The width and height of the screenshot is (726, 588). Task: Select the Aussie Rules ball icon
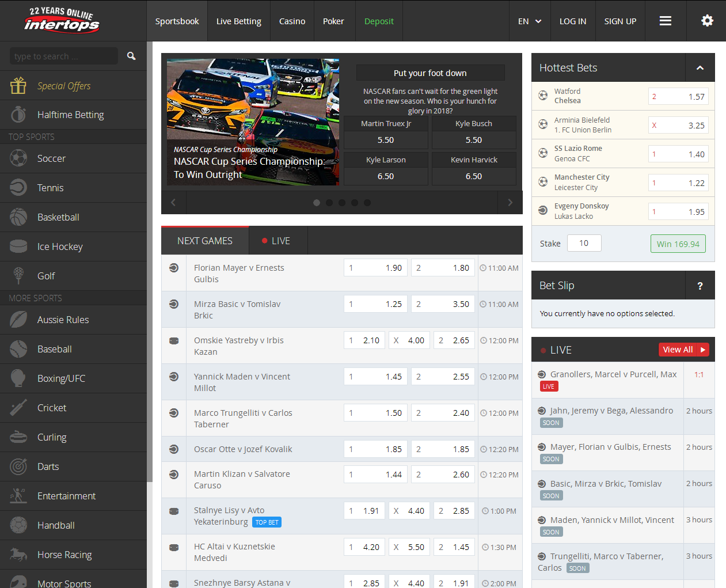(18, 320)
